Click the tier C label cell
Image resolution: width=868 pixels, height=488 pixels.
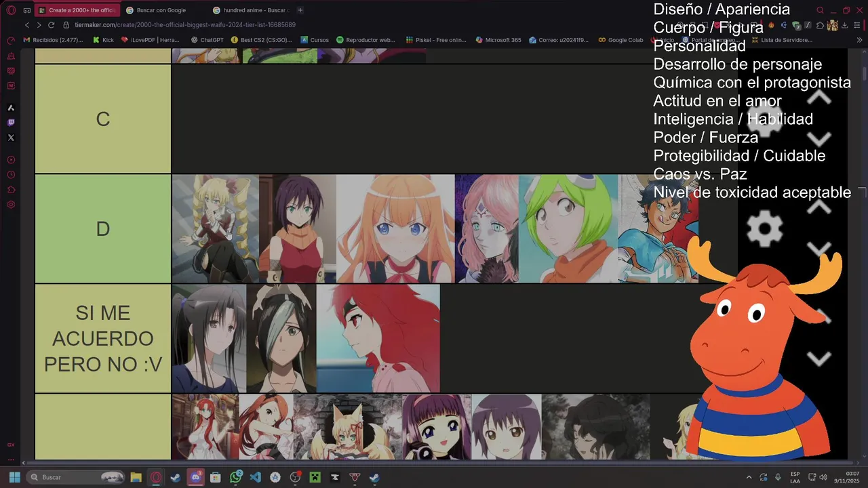103,119
